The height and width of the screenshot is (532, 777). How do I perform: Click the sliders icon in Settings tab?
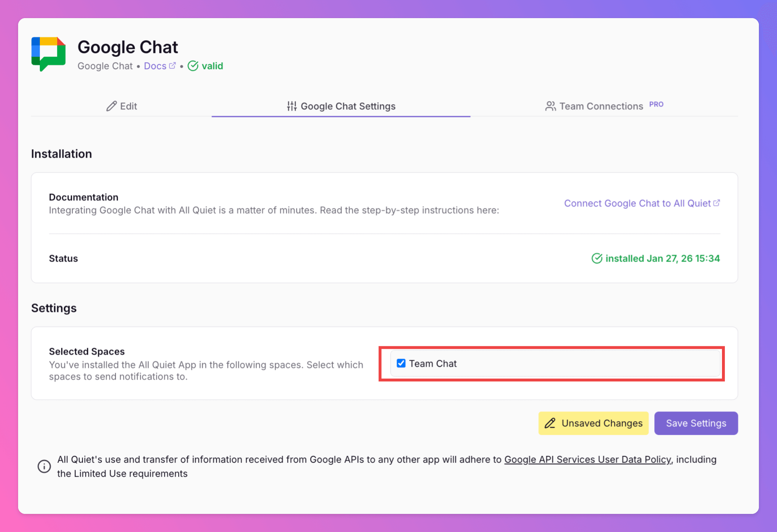(291, 106)
